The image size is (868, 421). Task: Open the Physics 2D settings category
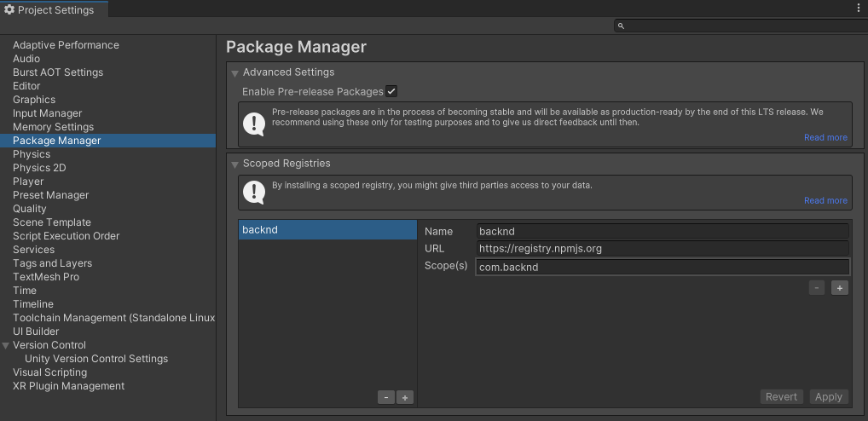click(39, 168)
